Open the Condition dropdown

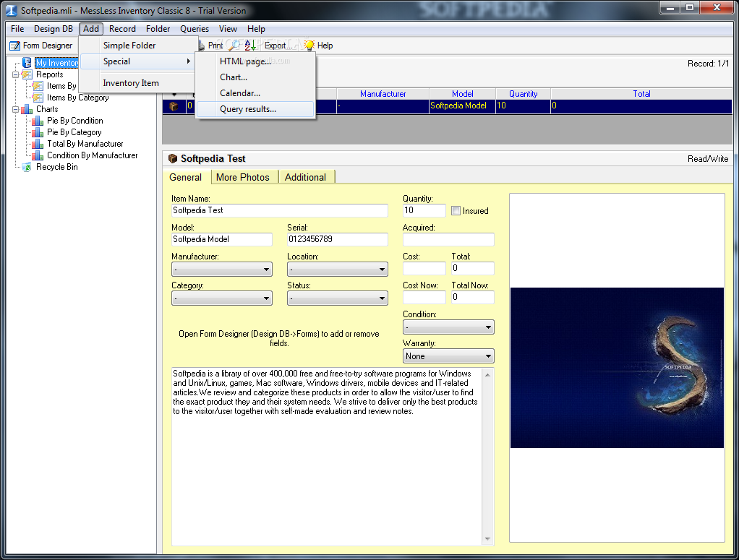(448, 327)
